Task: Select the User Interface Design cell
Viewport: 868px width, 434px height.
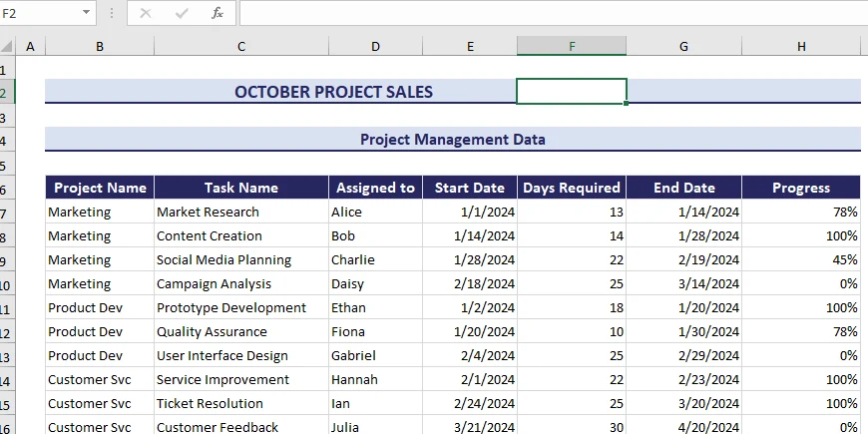Action: click(241, 355)
